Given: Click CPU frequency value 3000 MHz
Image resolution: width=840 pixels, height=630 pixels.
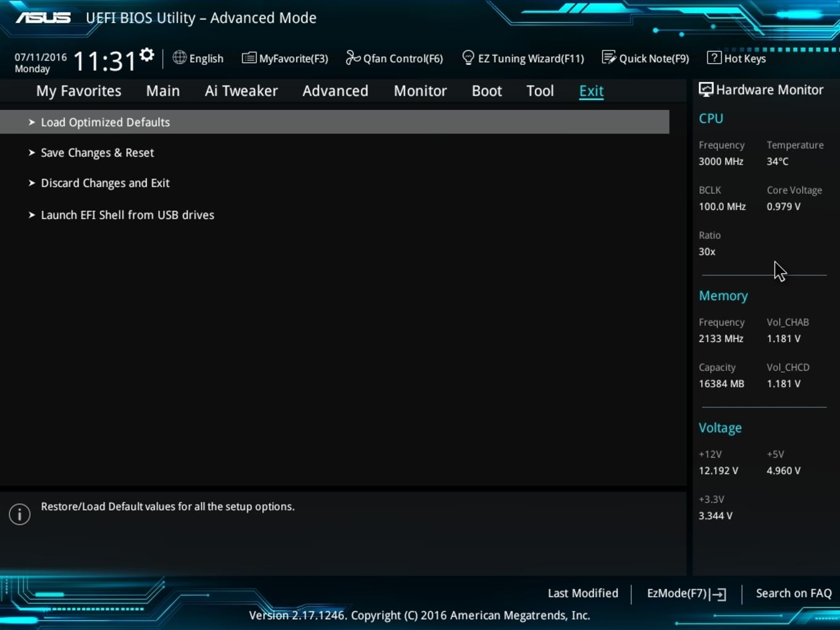Looking at the screenshot, I should (721, 161).
